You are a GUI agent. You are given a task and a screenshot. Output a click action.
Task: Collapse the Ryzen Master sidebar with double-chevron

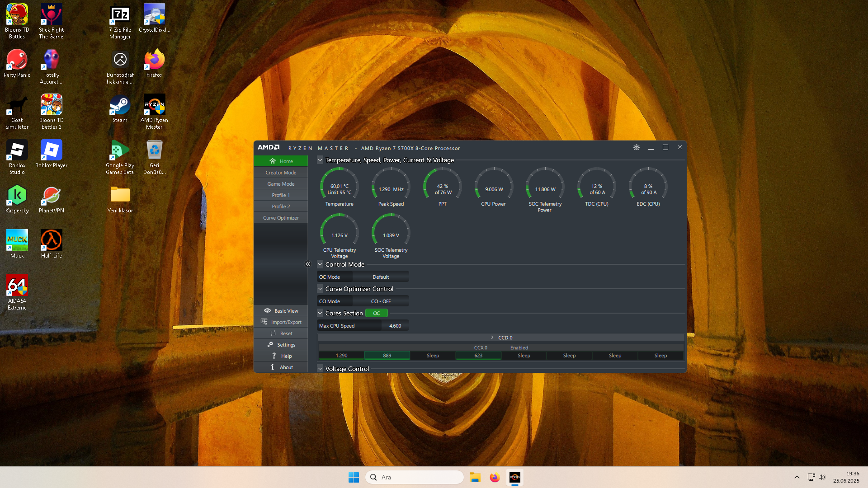pos(308,264)
